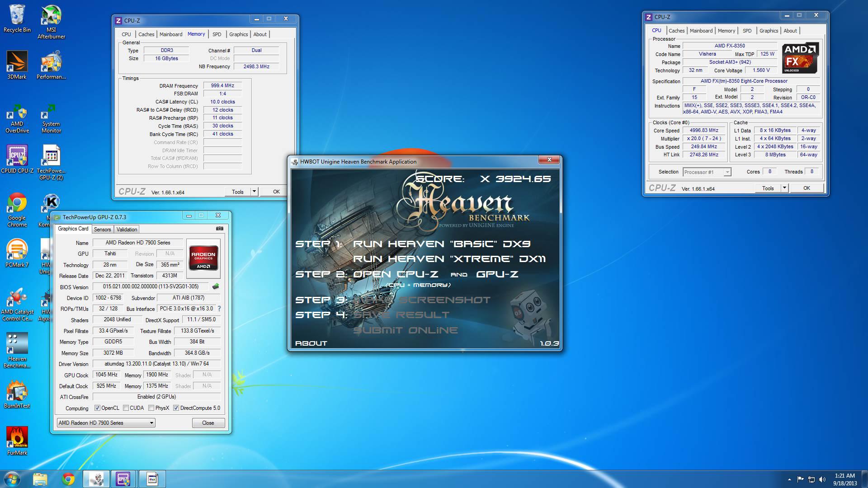Open the Recycle Bin desktop icon
This screenshot has height=488, width=868.
coord(17,19)
